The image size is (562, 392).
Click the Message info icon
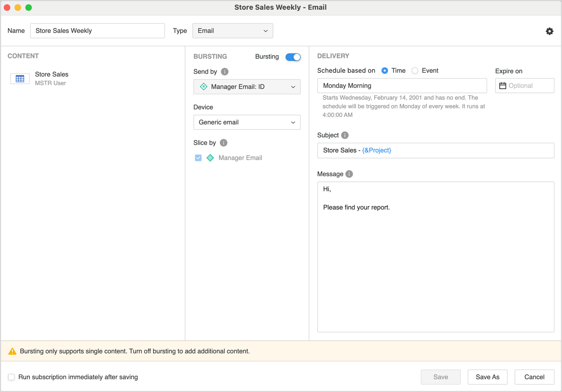(349, 174)
